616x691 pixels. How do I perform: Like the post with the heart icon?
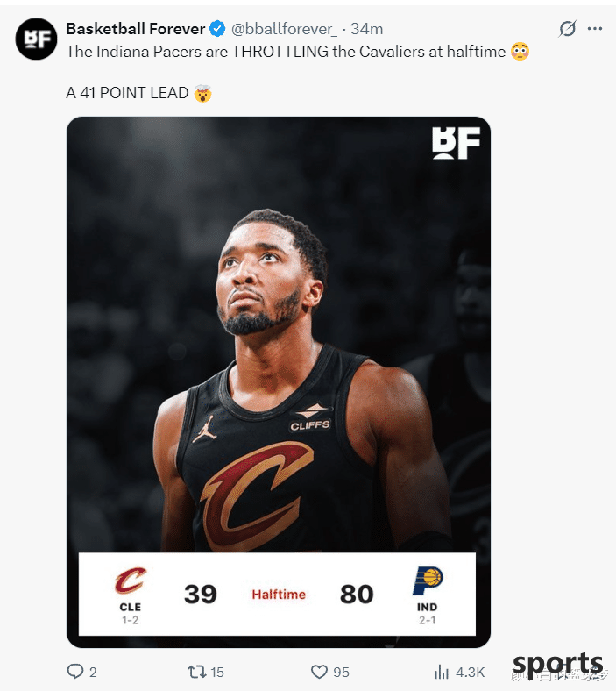pos(319,672)
